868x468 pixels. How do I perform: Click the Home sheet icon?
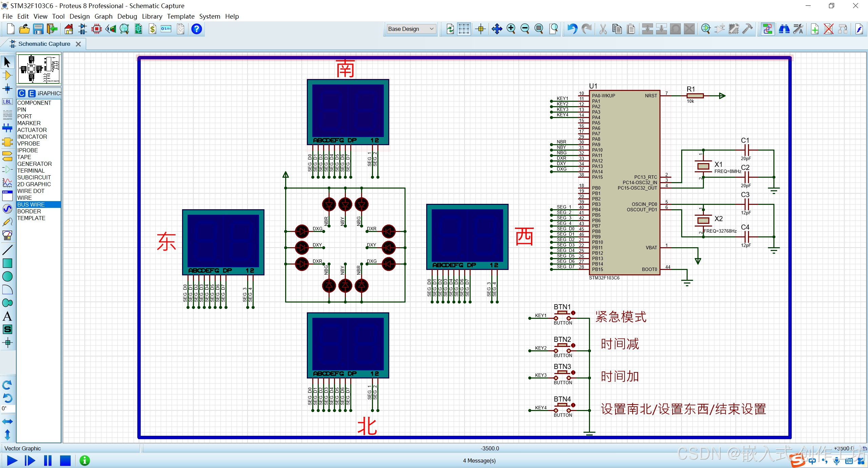tap(69, 29)
